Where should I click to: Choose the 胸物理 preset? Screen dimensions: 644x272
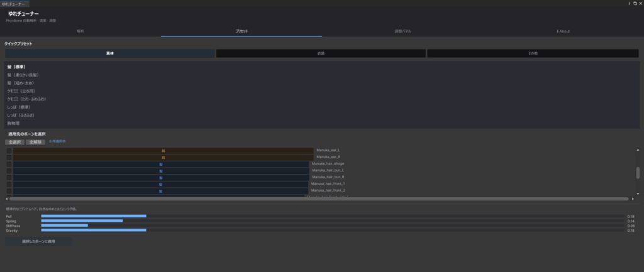322,123
